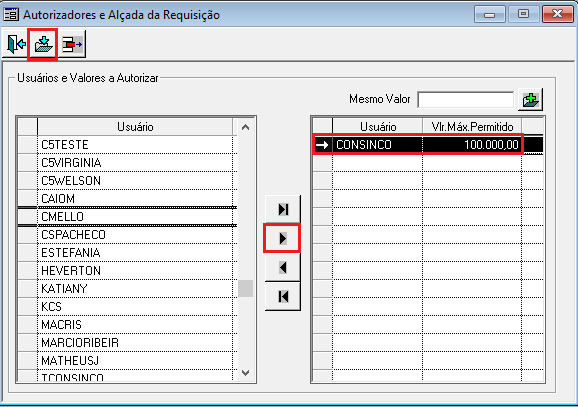Select user ESTEFANIA in the left list
Screen dimensions: 578x407
pos(135,253)
